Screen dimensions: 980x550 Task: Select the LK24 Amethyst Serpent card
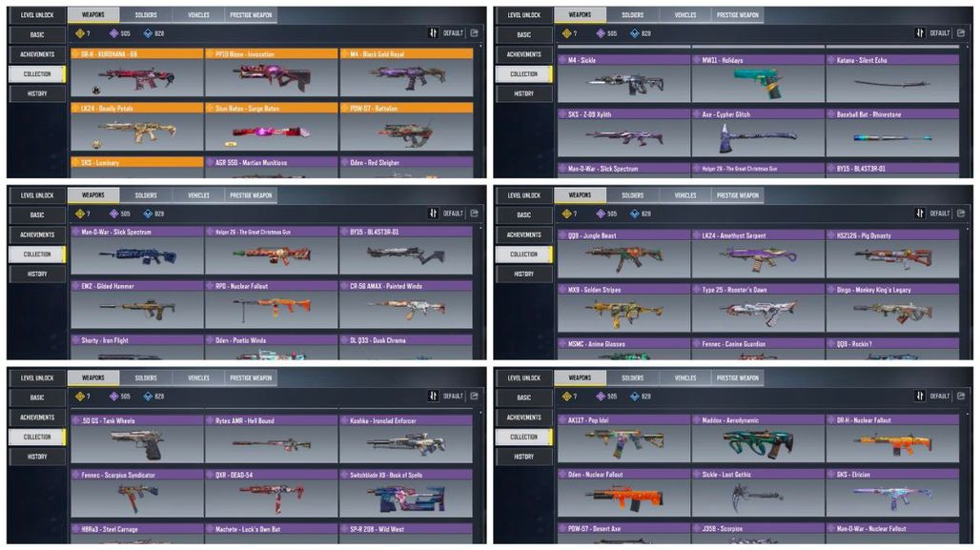758,255
